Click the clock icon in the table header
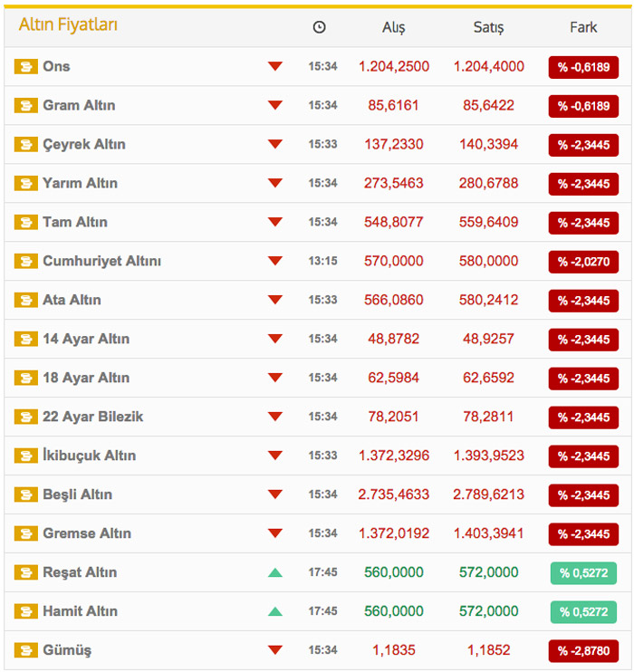This screenshot has width=634, height=672. pos(319,27)
